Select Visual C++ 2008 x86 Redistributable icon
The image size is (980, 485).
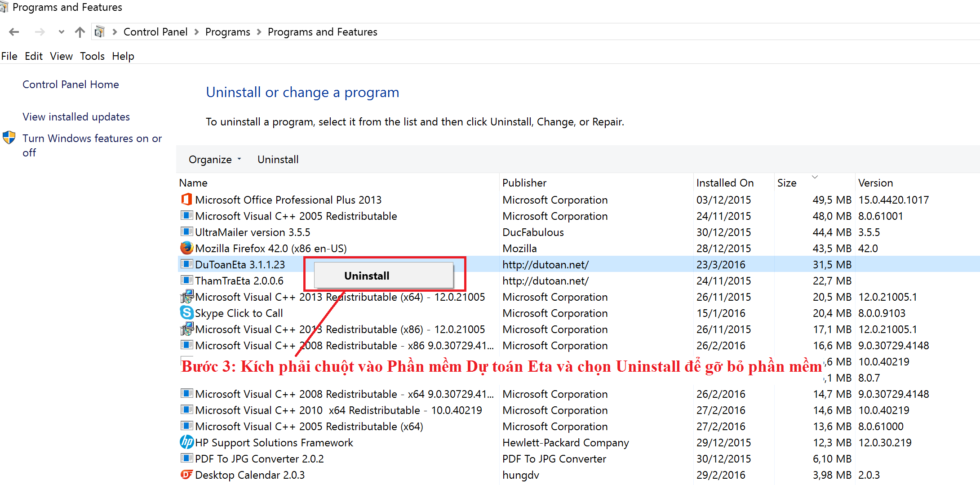pos(186,345)
